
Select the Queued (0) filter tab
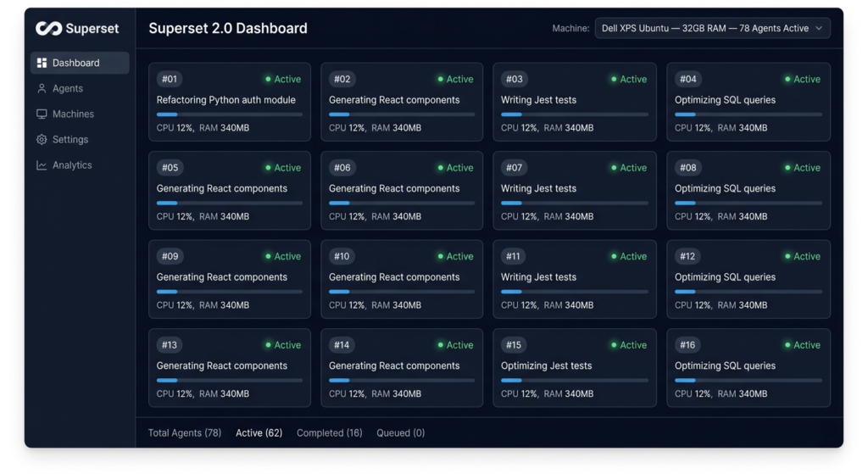tap(401, 433)
